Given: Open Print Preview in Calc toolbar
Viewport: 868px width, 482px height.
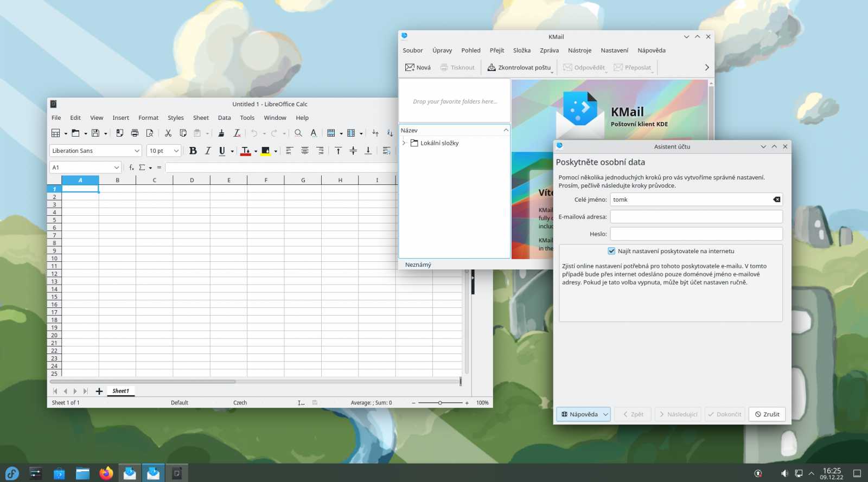Looking at the screenshot, I should (x=150, y=133).
